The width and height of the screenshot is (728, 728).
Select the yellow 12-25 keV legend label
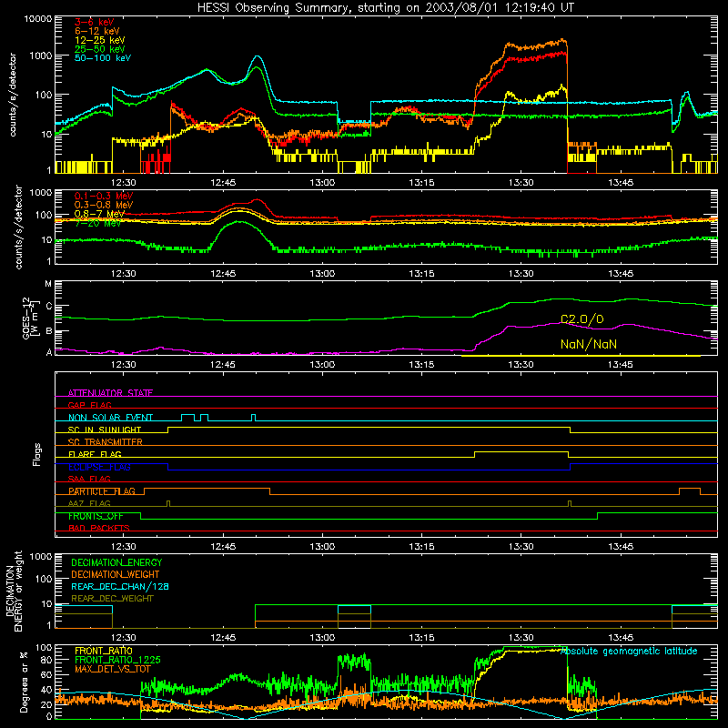coord(99,40)
